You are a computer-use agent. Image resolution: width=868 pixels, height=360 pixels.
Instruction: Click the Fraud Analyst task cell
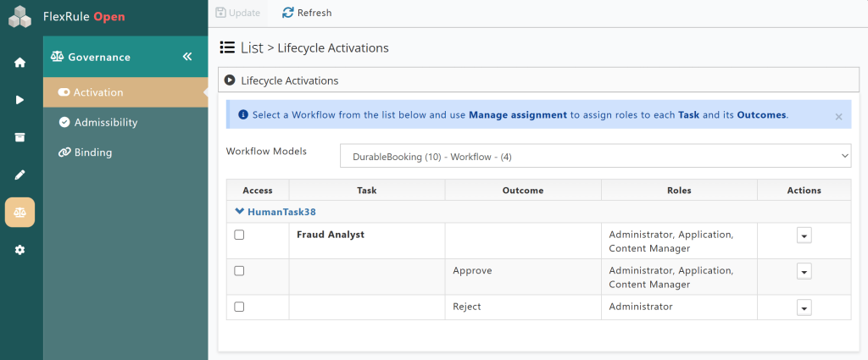click(x=367, y=241)
